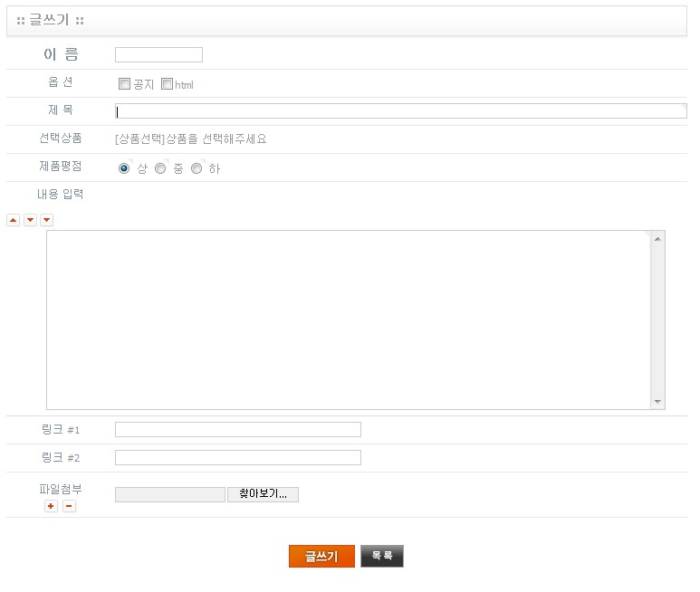Click the content textarea scrollbar up arrow
Image resolution: width=700 pixels, height=592 pixels.
coord(658,238)
